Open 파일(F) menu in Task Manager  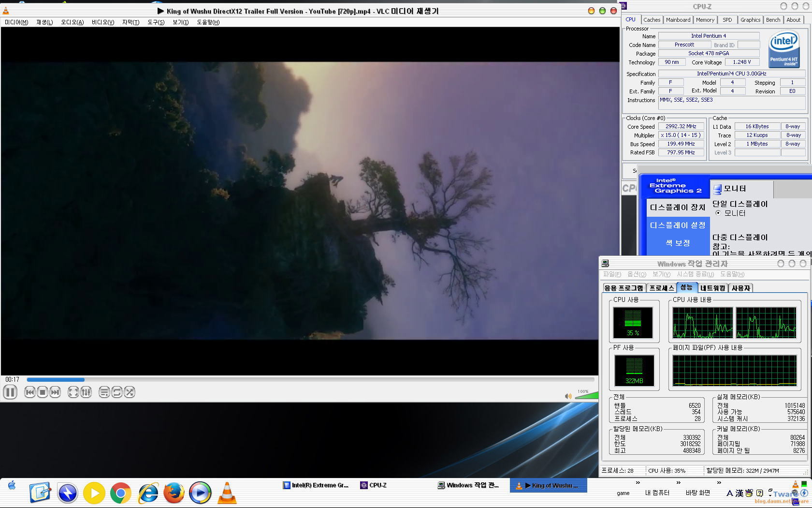[612, 274]
